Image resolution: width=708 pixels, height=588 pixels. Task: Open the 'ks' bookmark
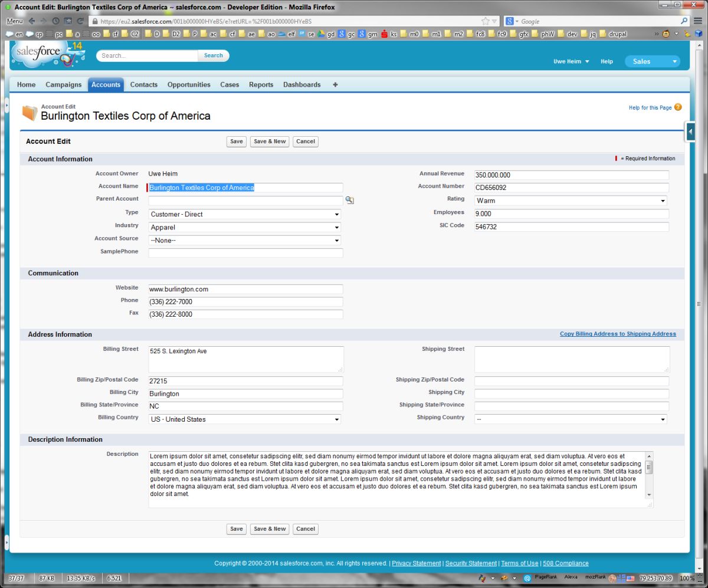(x=389, y=34)
